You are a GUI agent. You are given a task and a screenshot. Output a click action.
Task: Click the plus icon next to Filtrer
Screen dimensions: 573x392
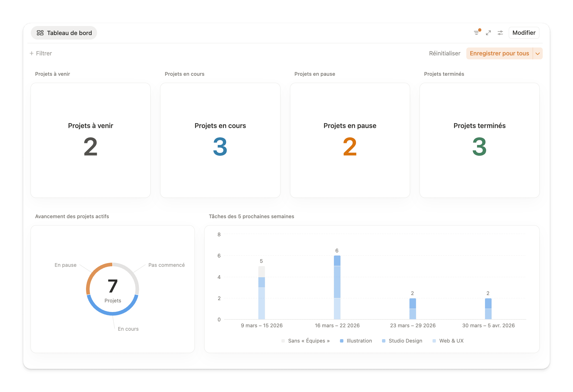31,53
